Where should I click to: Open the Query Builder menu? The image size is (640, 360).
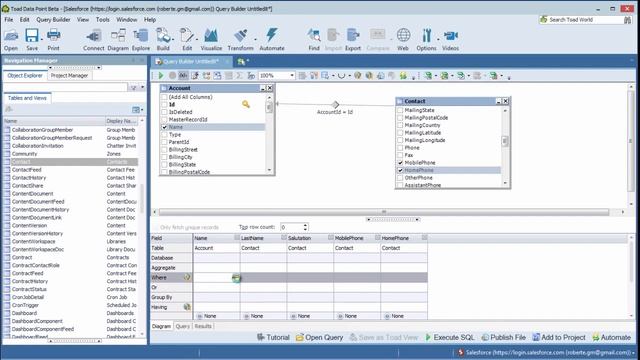tap(53, 20)
